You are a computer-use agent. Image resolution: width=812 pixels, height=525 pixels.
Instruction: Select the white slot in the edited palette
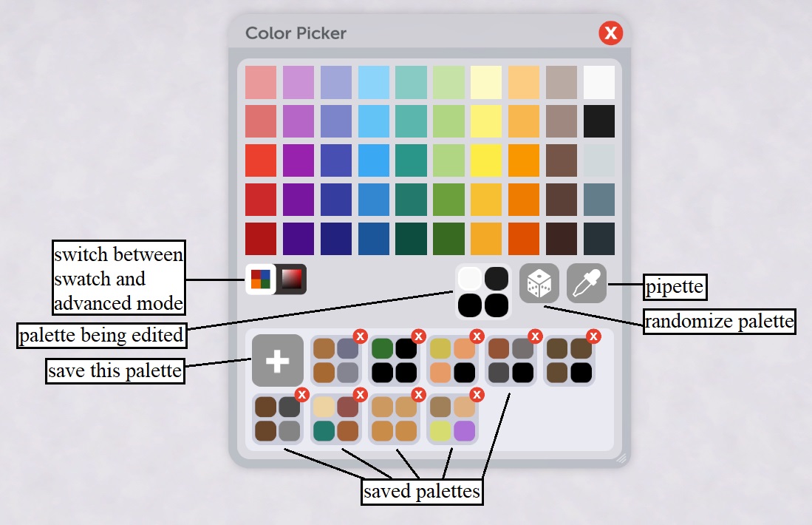click(x=470, y=278)
